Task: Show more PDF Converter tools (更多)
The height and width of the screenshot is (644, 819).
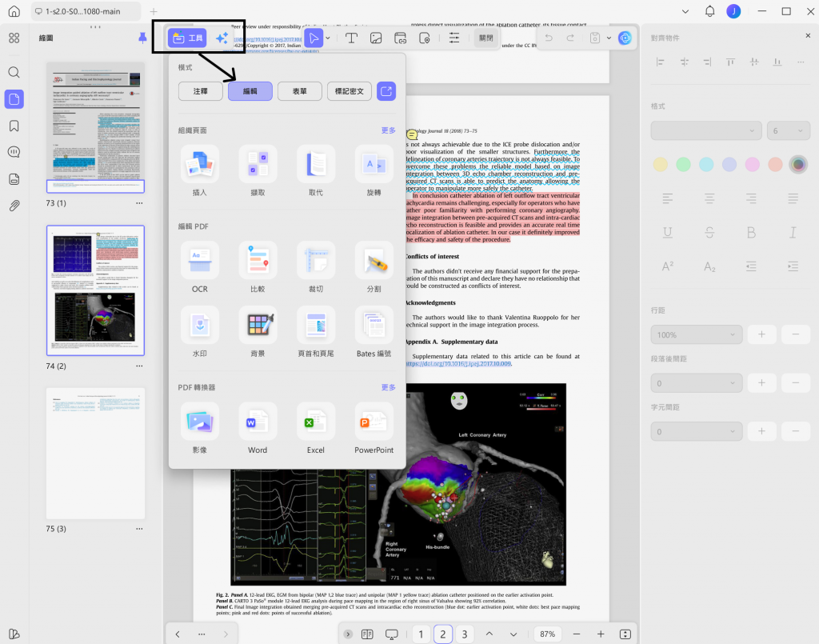Action: [388, 387]
